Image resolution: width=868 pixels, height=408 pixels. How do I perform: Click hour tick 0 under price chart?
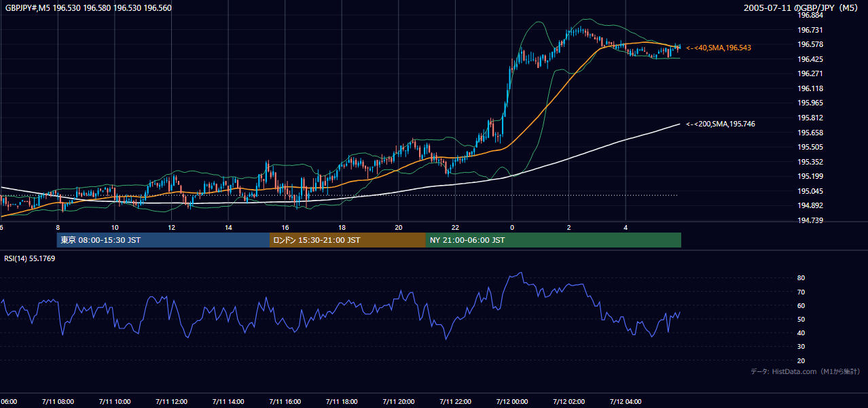pyautogui.click(x=511, y=227)
